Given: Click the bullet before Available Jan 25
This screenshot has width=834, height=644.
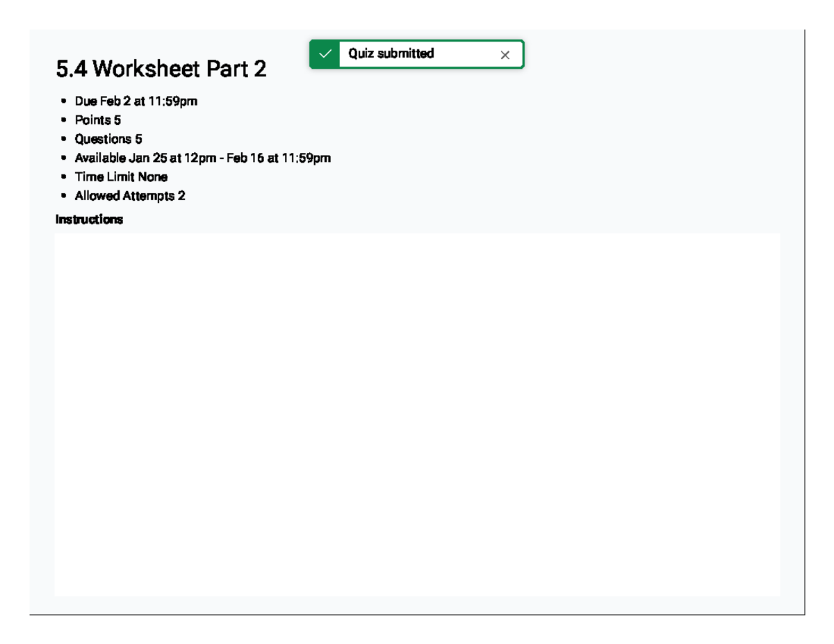Looking at the screenshot, I should (63, 158).
